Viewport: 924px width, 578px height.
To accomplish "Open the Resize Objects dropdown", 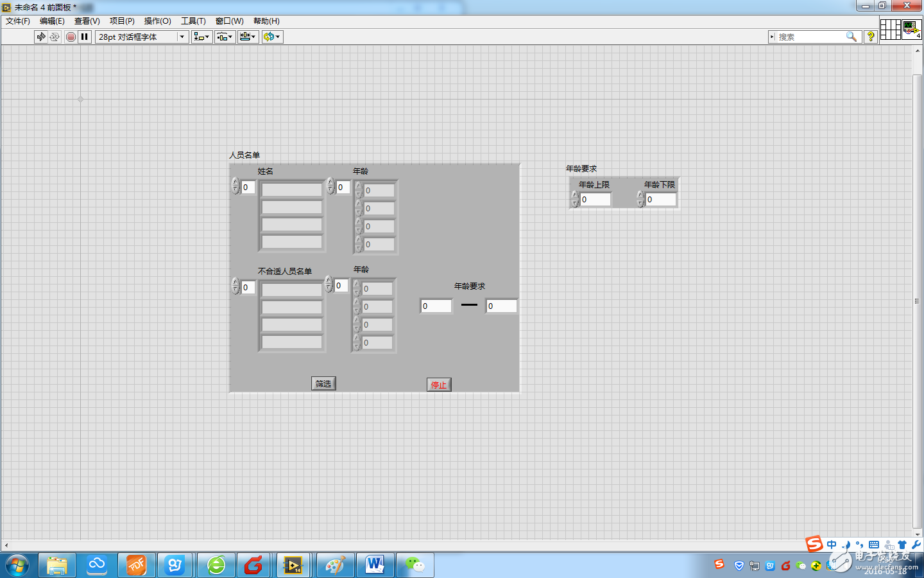I will [248, 37].
